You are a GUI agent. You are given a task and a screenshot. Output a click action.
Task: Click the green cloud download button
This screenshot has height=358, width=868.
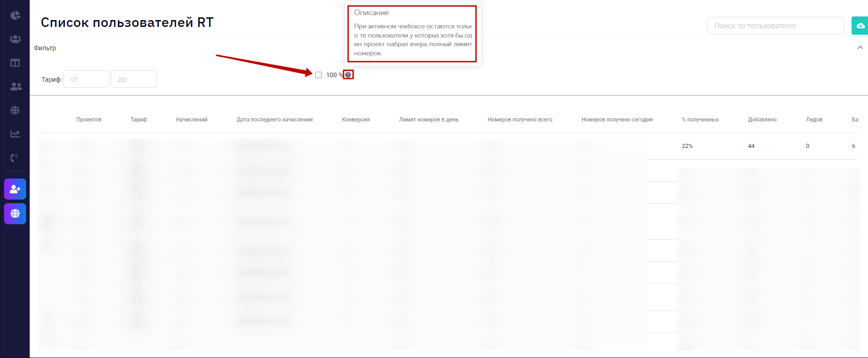point(860,26)
